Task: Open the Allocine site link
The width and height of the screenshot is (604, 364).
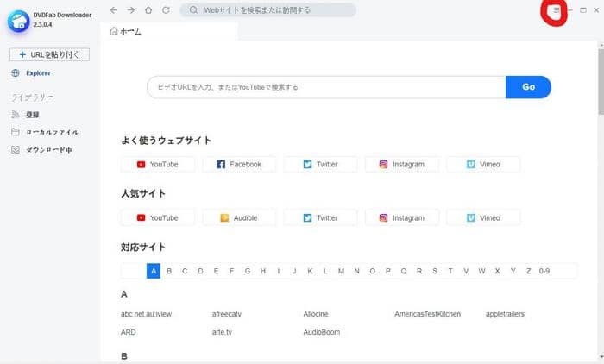Action: (x=316, y=314)
